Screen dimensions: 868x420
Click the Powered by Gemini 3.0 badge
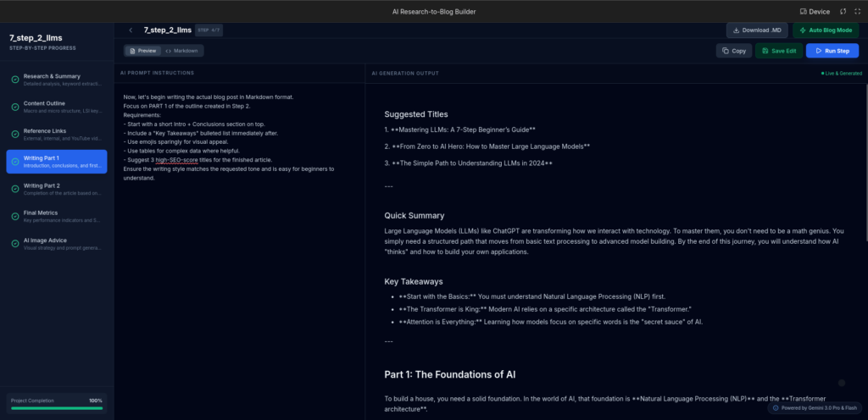[815, 408]
